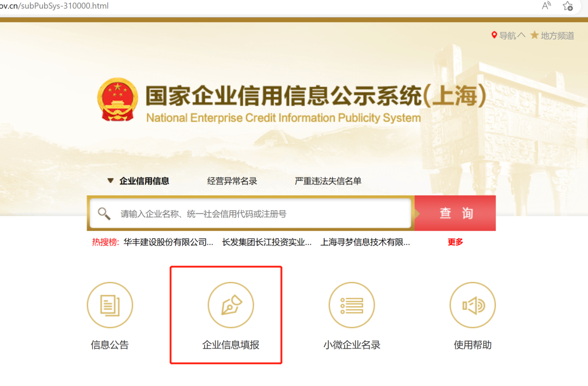Click the National Enterprise Credit Information subtitle
The height and width of the screenshot is (386, 588).
point(284,118)
